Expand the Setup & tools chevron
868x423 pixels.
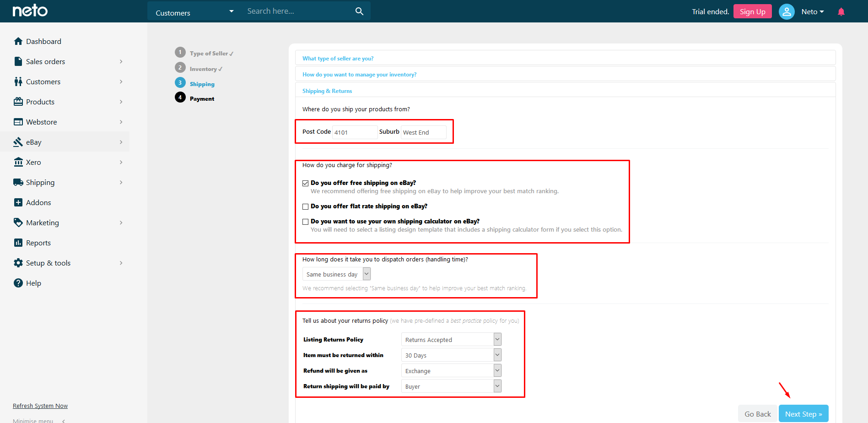(121, 263)
